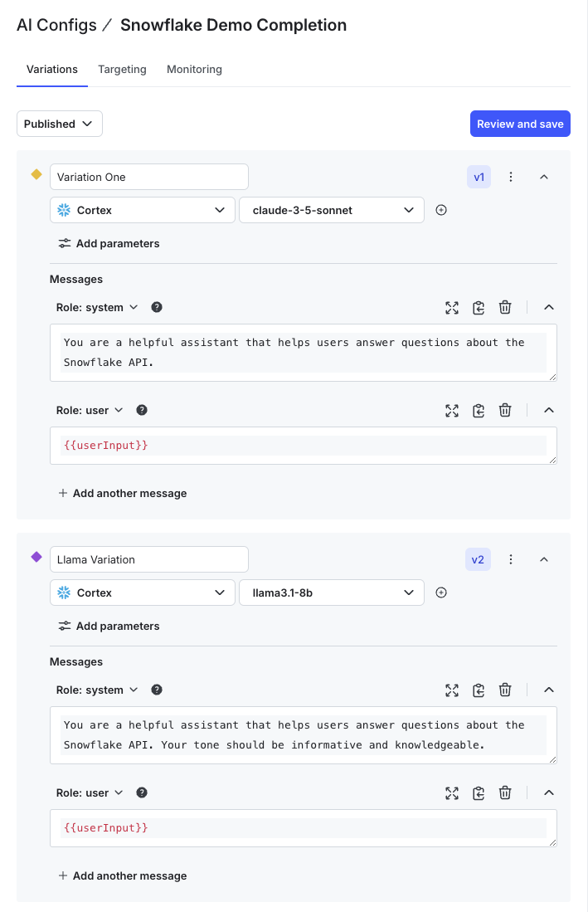588x912 pixels.
Task: Expand Variation One system message editor to fullscreen
Action: coord(452,308)
